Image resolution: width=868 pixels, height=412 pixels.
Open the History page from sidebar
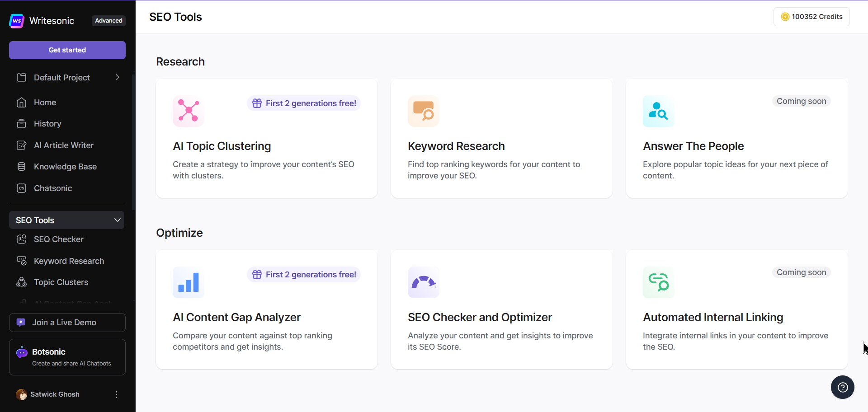coord(47,123)
